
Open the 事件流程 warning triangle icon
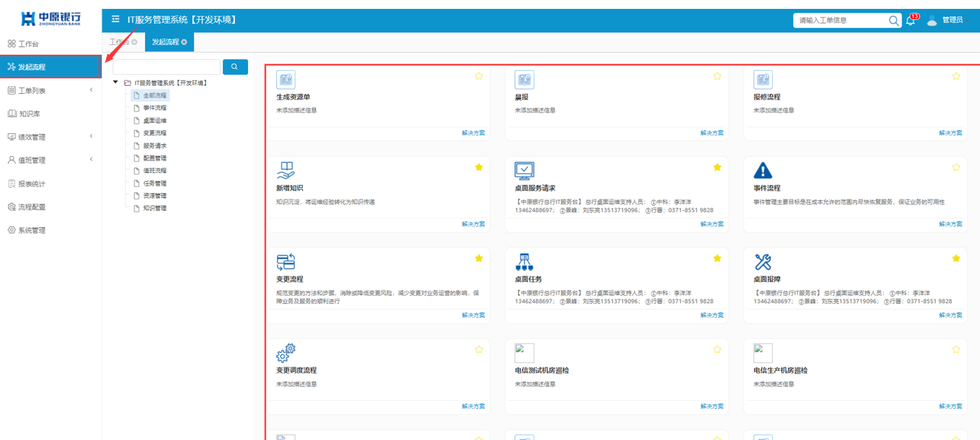click(762, 171)
